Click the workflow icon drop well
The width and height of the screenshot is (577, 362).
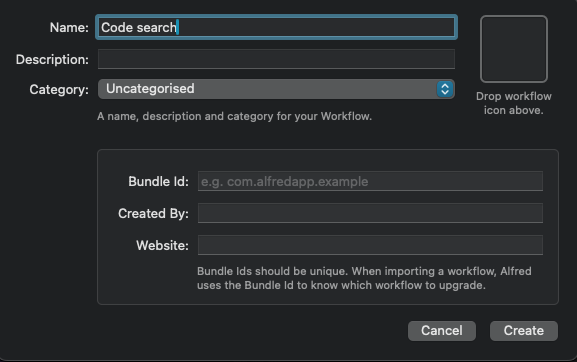[x=514, y=49]
